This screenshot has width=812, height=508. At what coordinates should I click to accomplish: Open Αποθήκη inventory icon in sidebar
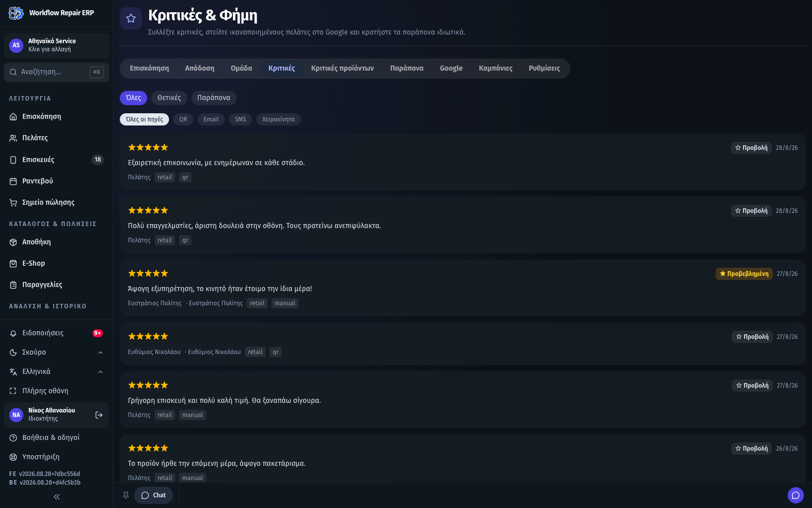(x=13, y=242)
